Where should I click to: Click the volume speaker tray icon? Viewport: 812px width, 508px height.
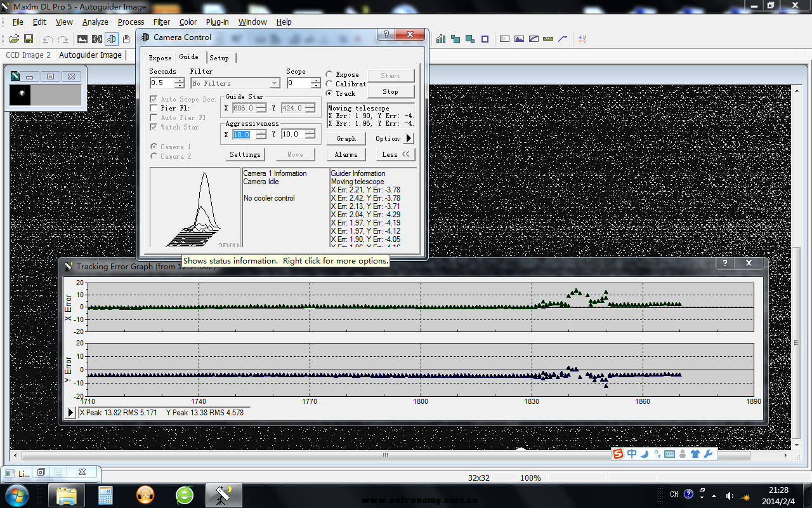730,495
